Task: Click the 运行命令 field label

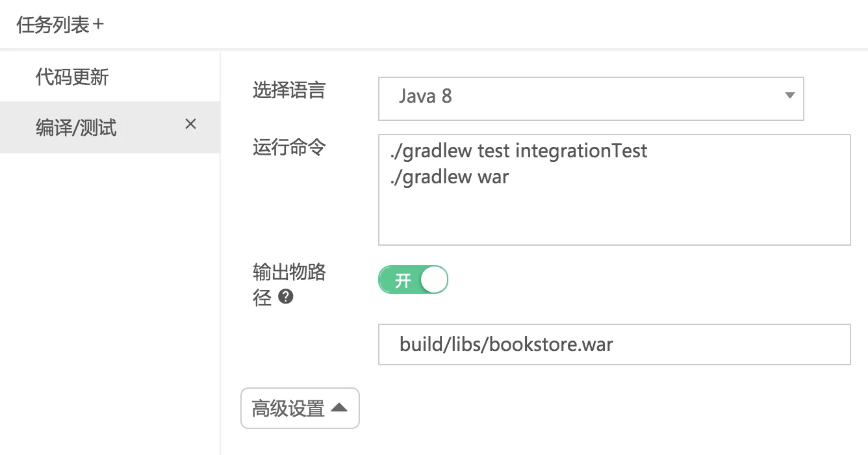Action: 288,148
